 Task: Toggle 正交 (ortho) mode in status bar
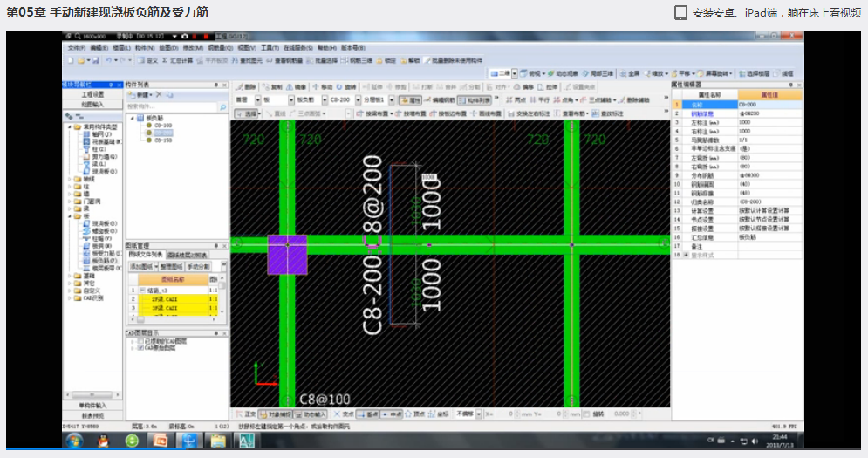246,414
